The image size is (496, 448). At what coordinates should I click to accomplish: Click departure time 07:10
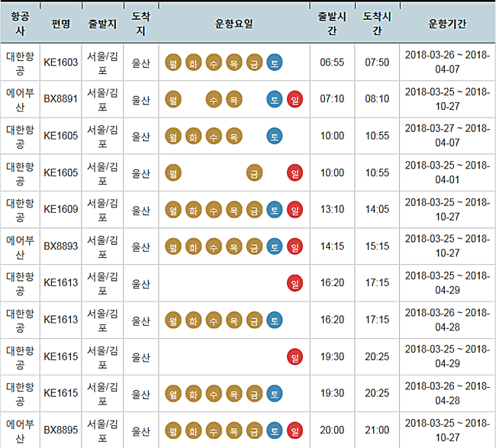click(x=332, y=99)
